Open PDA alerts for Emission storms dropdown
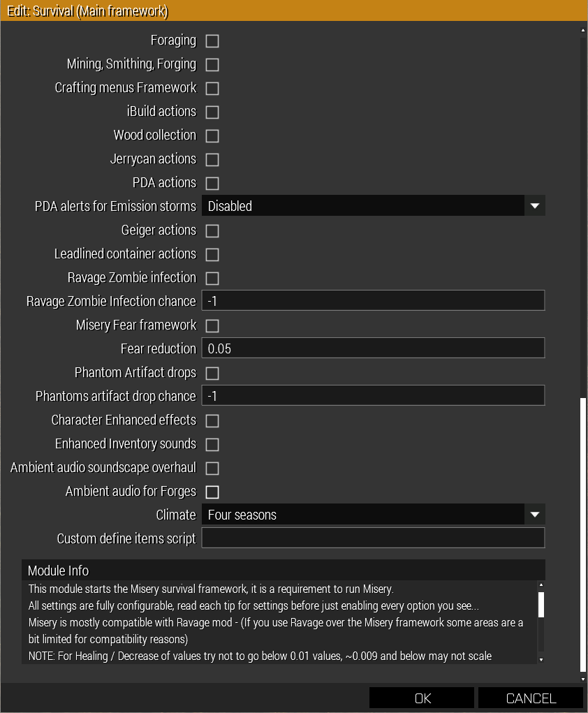588x713 pixels. point(535,206)
